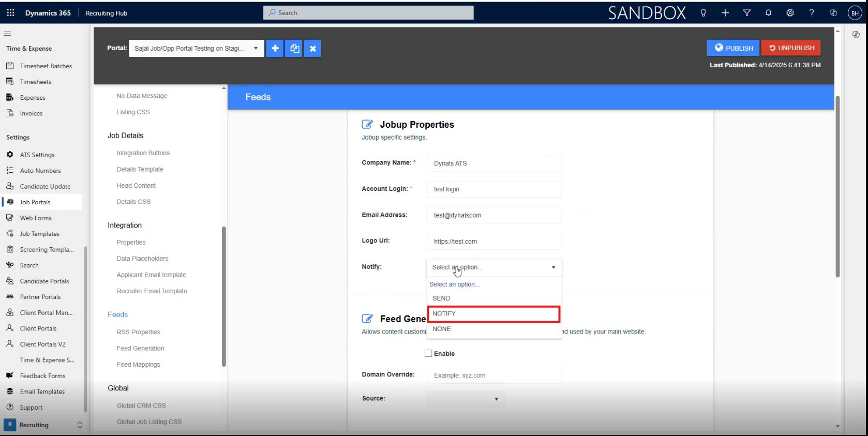Click the Logo Url input field
The height and width of the screenshot is (436, 868).
(x=494, y=242)
